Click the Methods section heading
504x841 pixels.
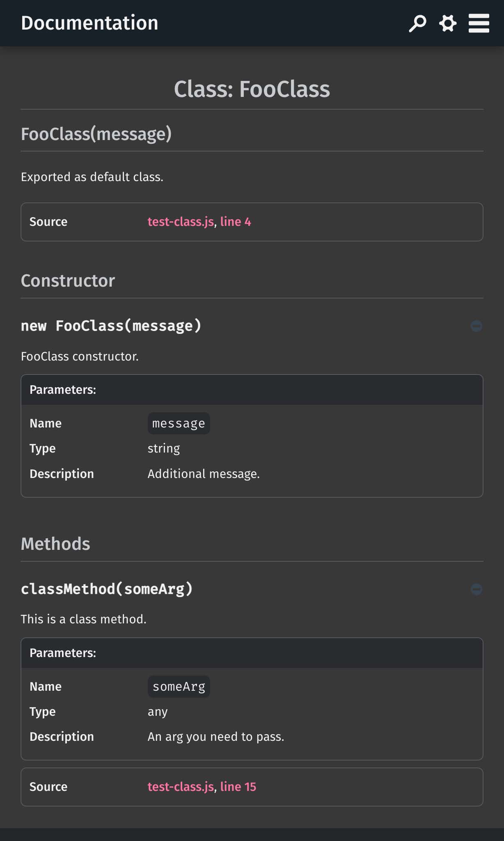(x=55, y=544)
